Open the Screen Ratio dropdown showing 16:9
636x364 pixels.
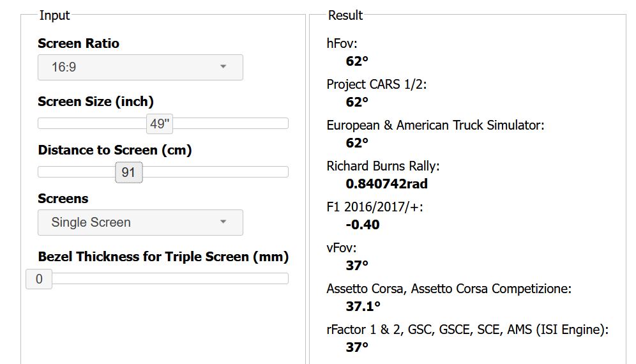tap(140, 67)
